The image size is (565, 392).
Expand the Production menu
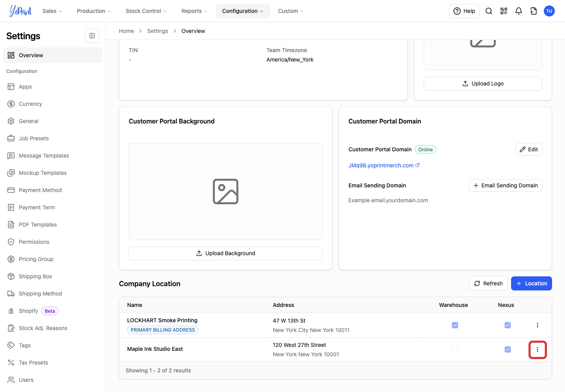pyautogui.click(x=94, y=11)
